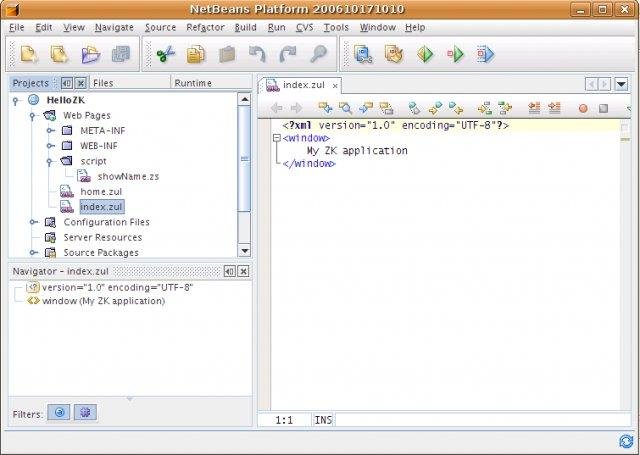This screenshot has width=640, height=455.
Task: Click the red Start Macro Recording icon
Action: coord(583,108)
